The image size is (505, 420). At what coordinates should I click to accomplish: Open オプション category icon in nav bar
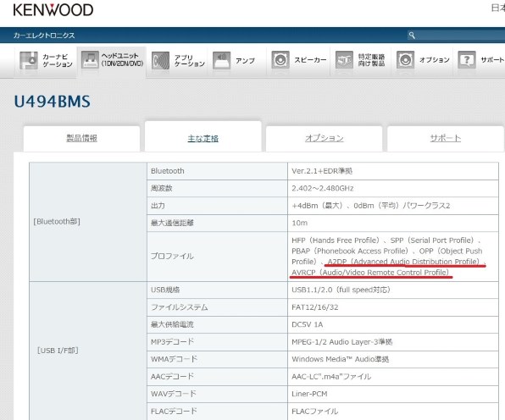tap(405, 60)
